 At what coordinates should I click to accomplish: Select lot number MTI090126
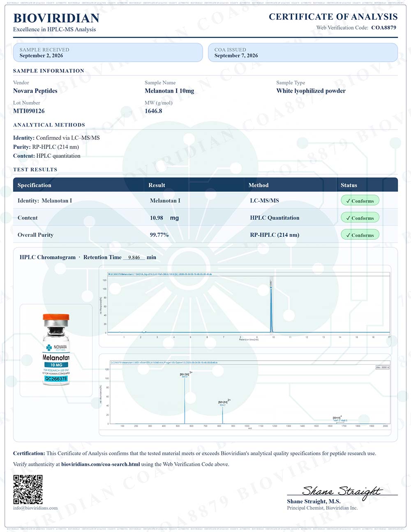[x=29, y=111]
